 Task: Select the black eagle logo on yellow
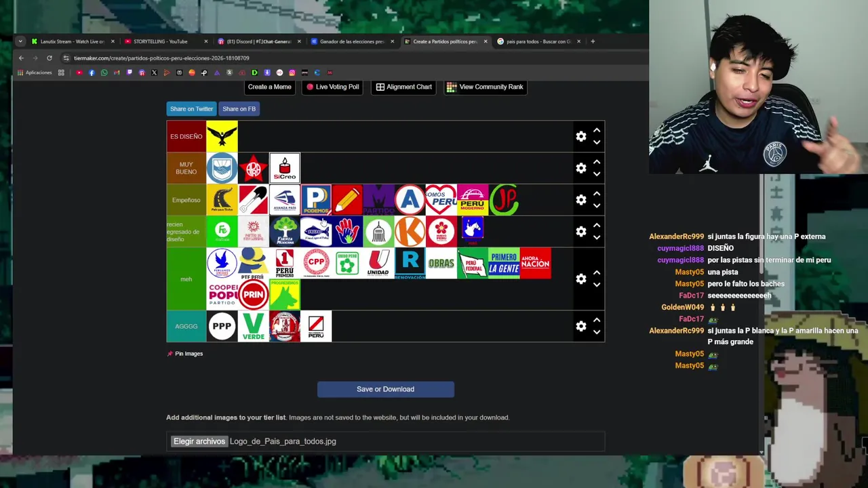222,136
